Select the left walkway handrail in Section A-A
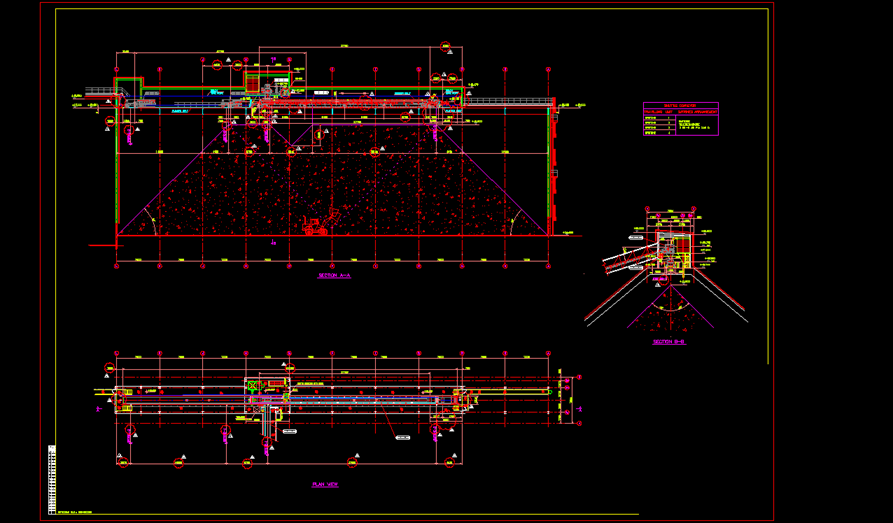The width and height of the screenshot is (893, 523). 101,92
